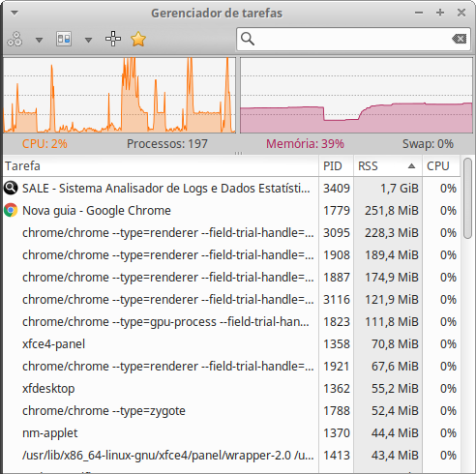This screenshot has height=474, width=476.
Task: Toggle RSS column sort order arrow
Action: point(411,166)
